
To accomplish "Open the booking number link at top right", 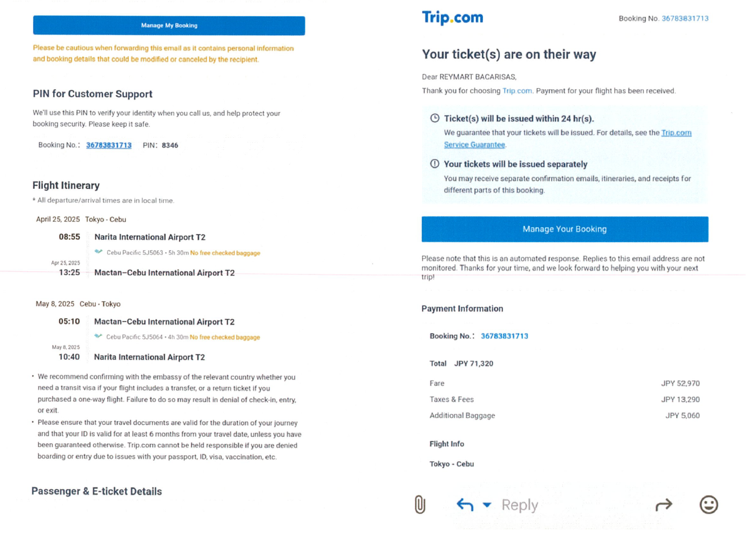I will pyautogui.click(x=685, y=19).
